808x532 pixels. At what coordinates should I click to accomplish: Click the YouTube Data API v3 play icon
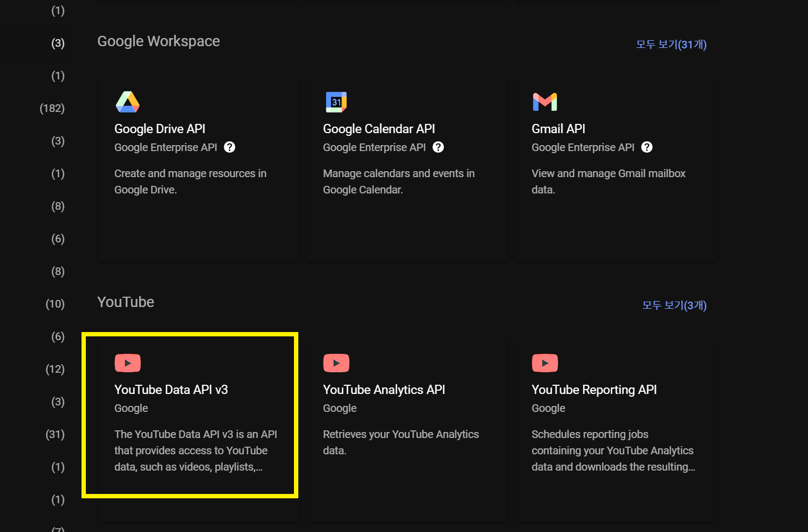pos(128,363)
